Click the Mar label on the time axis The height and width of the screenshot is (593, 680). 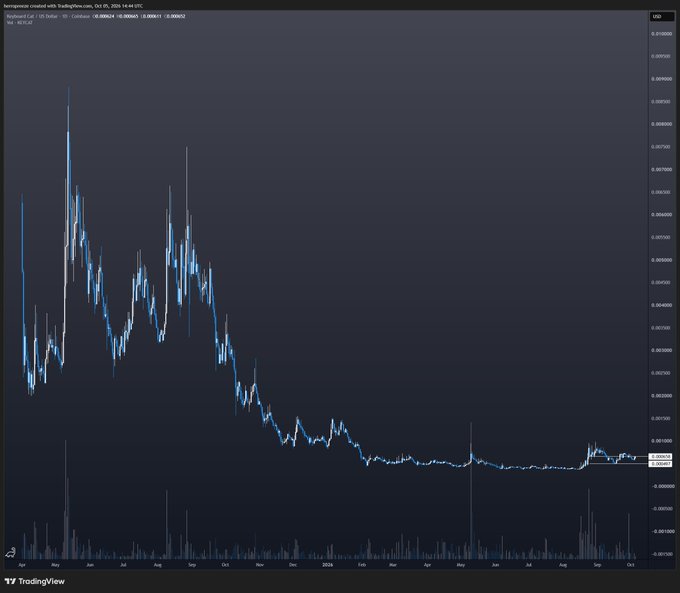393,565
